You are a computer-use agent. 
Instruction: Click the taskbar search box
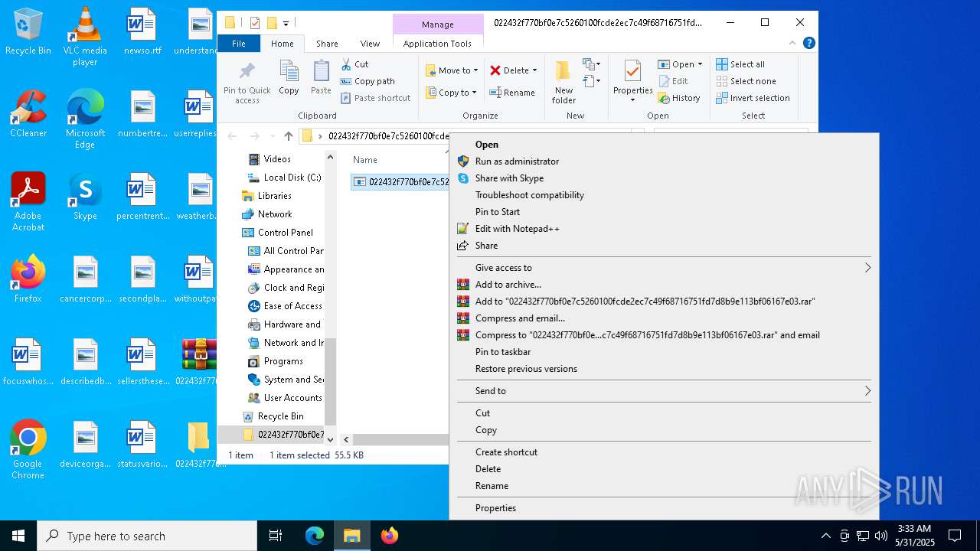pyautogui.click(x=147, y=536)
